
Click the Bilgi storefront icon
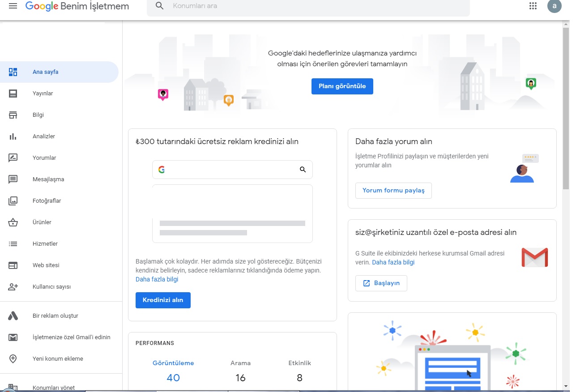click(x=13, y=115)
